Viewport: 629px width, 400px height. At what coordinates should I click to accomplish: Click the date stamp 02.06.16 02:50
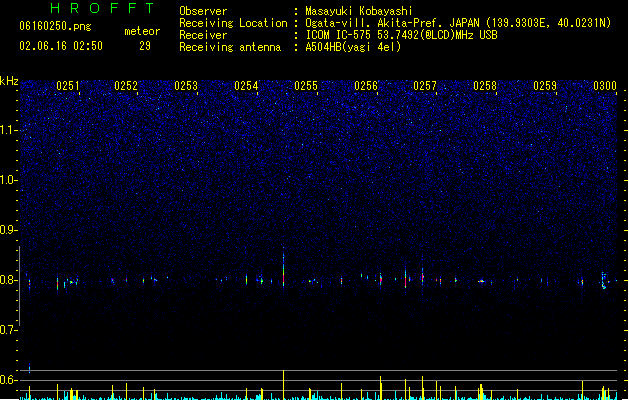point(61,46)
